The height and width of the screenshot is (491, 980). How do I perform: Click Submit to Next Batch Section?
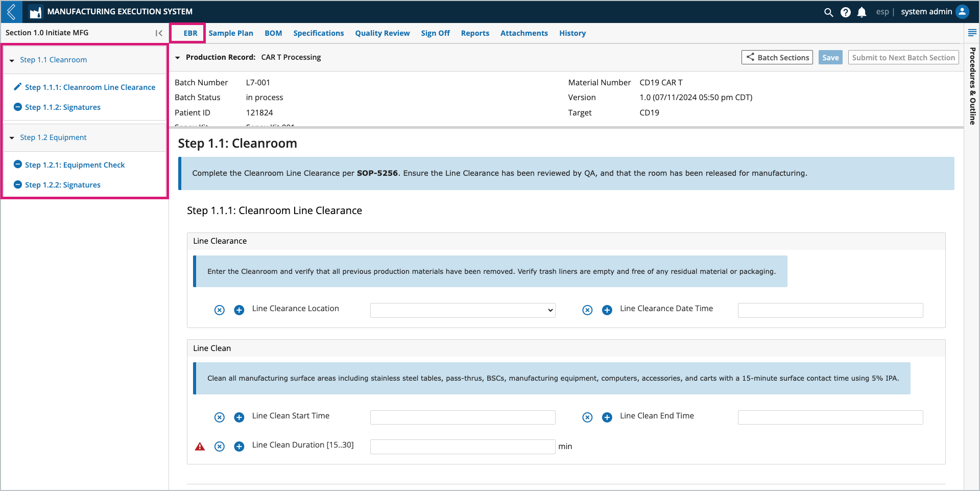[x=903, y=57]
